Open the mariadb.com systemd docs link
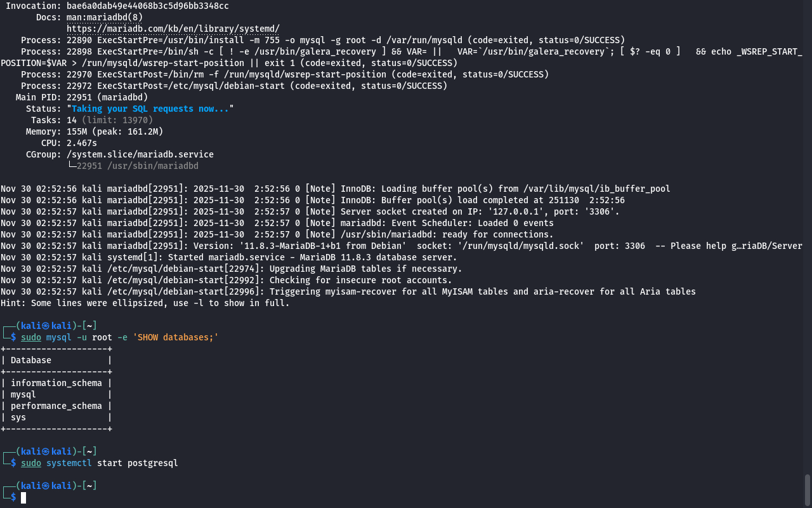Image resolution: width=812 pixels, height=508 pixels. (173, 29)
